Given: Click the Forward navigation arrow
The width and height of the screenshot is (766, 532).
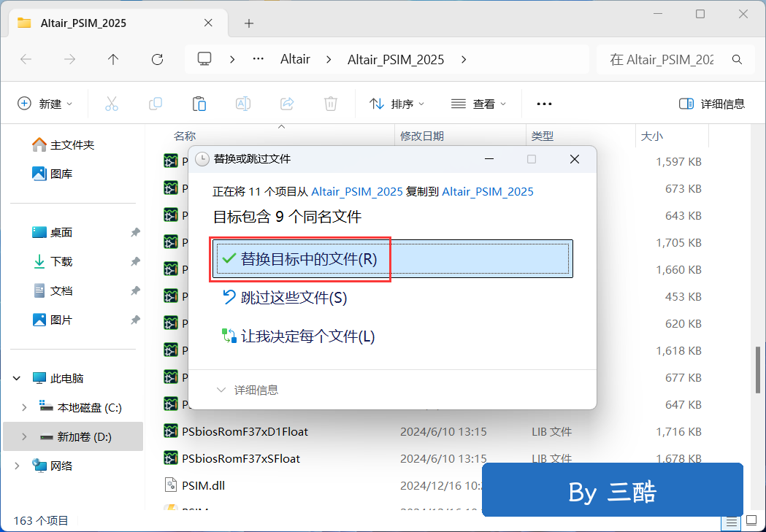Looking at the screenshot, I should [x=70, y=60].
